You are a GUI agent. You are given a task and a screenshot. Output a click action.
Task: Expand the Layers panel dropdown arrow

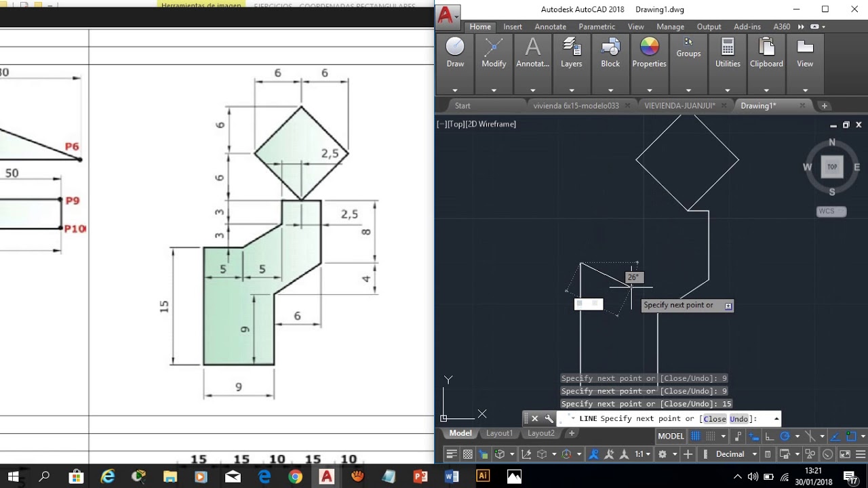[572, 90]
